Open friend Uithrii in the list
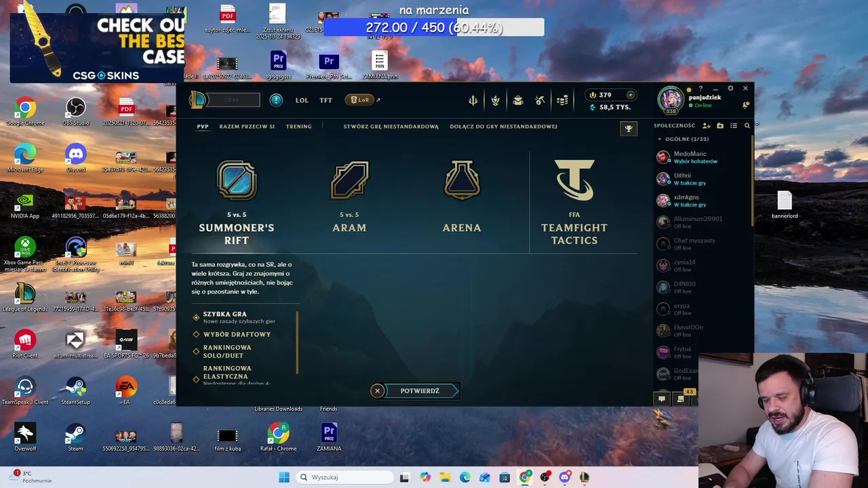 (703, 179)
